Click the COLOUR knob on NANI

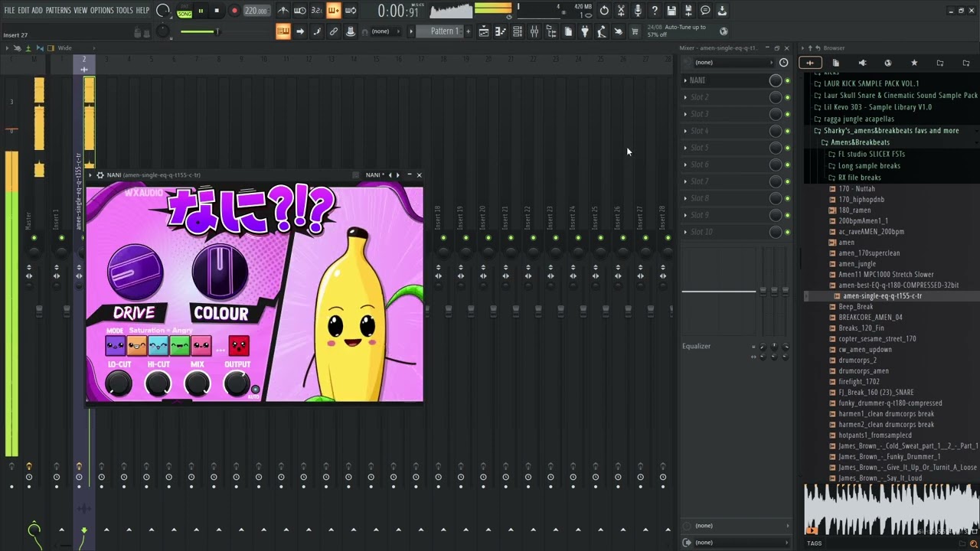[x=220, y=271]
